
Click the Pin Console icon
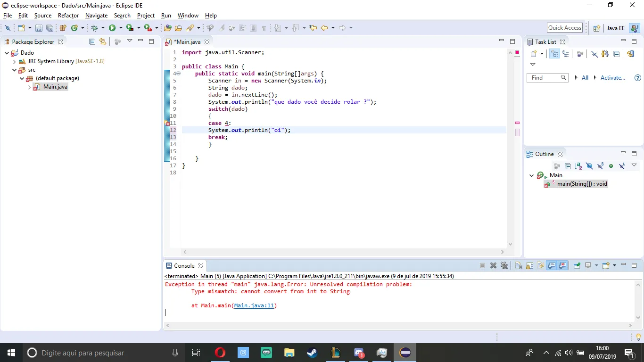[x=577, y=265]
